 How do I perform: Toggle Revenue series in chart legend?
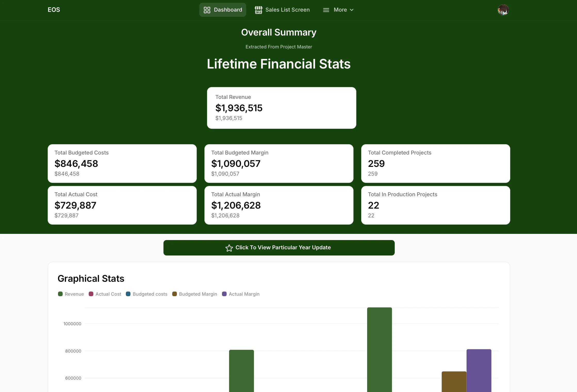(71, 294)
